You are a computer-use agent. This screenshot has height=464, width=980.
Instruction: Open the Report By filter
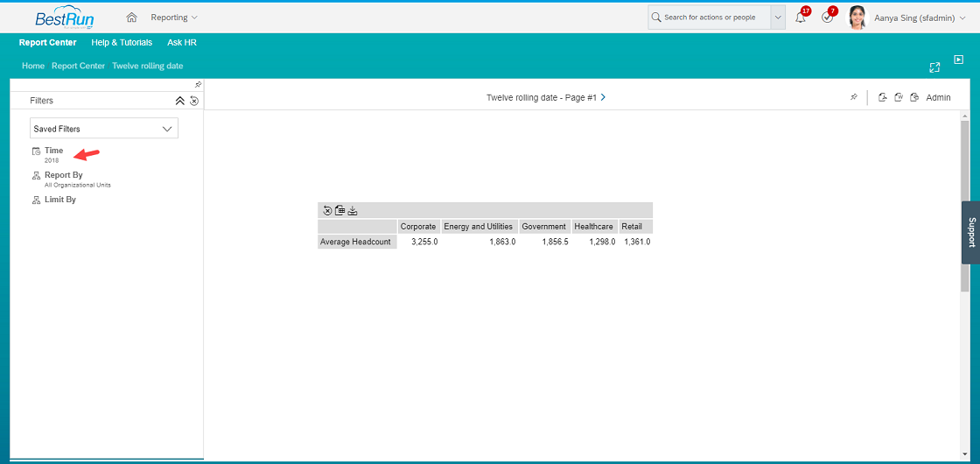coord(63,175)
